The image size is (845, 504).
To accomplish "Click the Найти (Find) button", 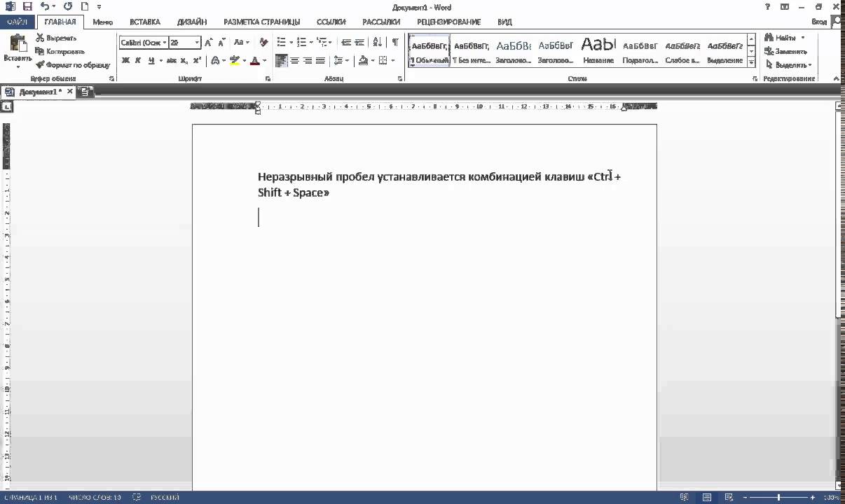I will click(x=784, y=38).
